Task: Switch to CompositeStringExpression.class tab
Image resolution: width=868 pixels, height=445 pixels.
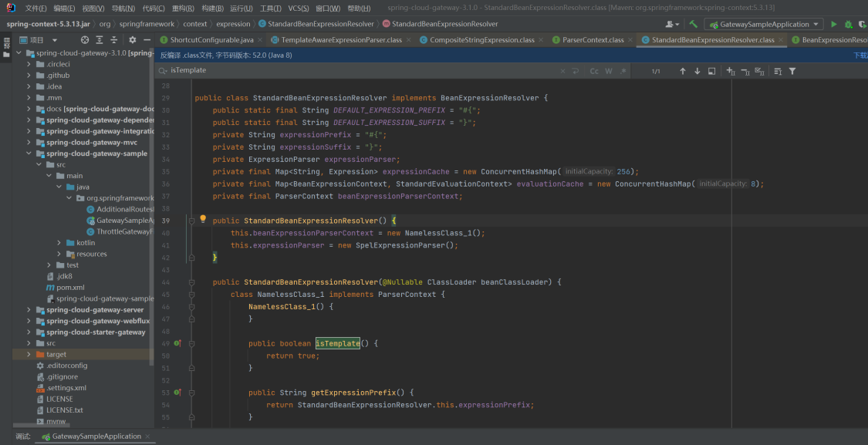Action: [481, 40]
